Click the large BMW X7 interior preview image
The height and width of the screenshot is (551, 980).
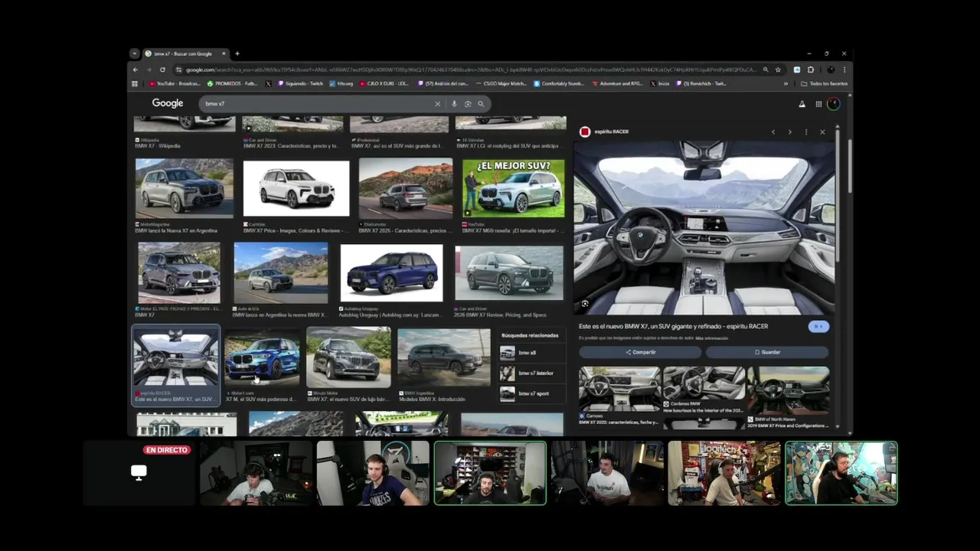click(x=704, y=227)
